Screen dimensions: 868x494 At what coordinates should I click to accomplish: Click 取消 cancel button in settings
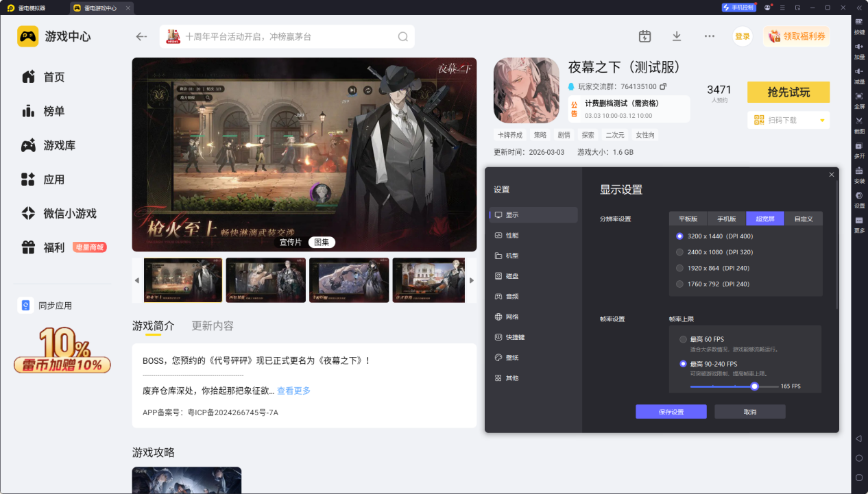[750, 412]
